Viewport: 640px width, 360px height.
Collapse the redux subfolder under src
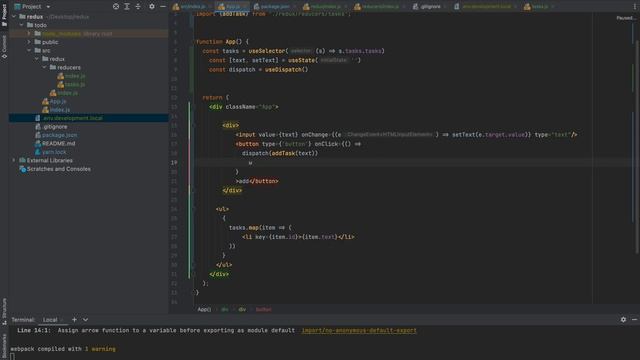[x=37, y=59]
